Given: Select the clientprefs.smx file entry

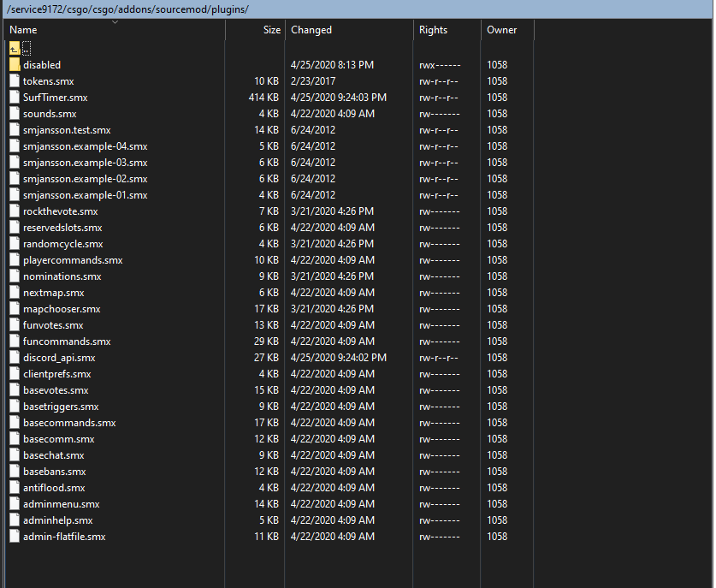Looking at the screenshot, I should click(x=56, y=373).
